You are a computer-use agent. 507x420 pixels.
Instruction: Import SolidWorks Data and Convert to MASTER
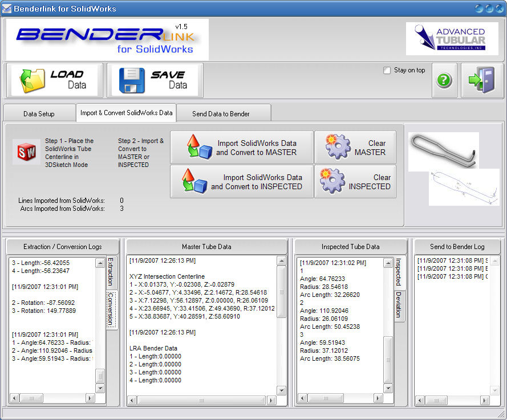(x=242, y=148)
